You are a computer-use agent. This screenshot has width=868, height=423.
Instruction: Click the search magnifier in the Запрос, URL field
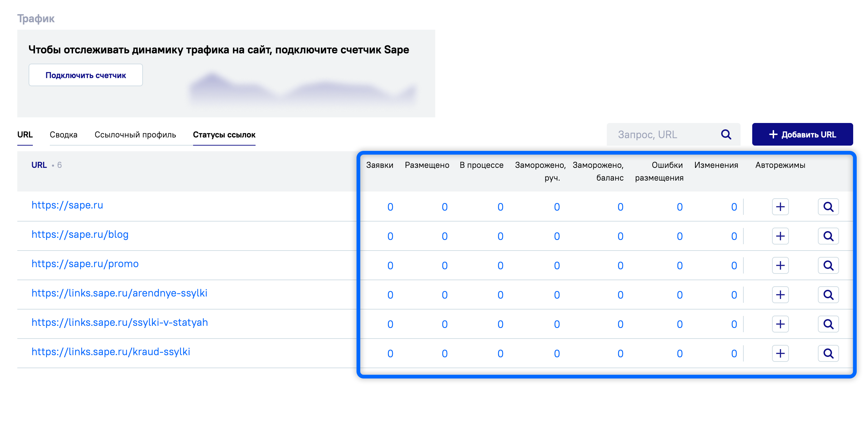[x=726, y=134]
